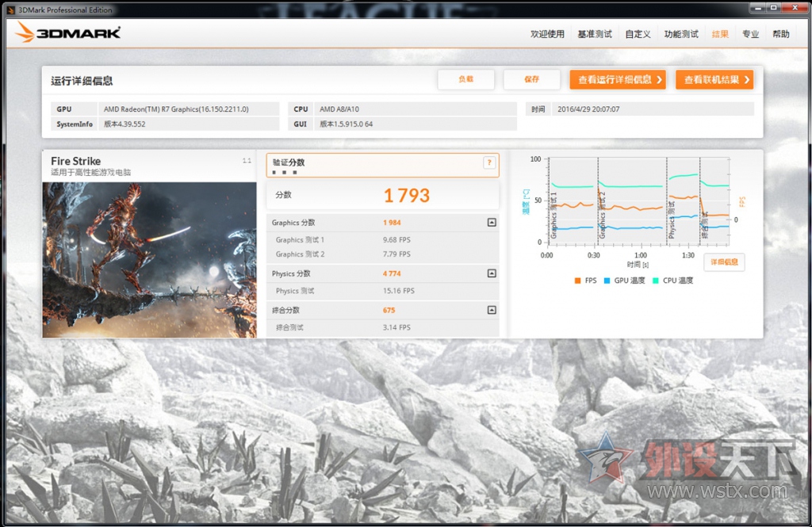Switch to the 专业 tab

pyautogui.click(x=750, y=34)
